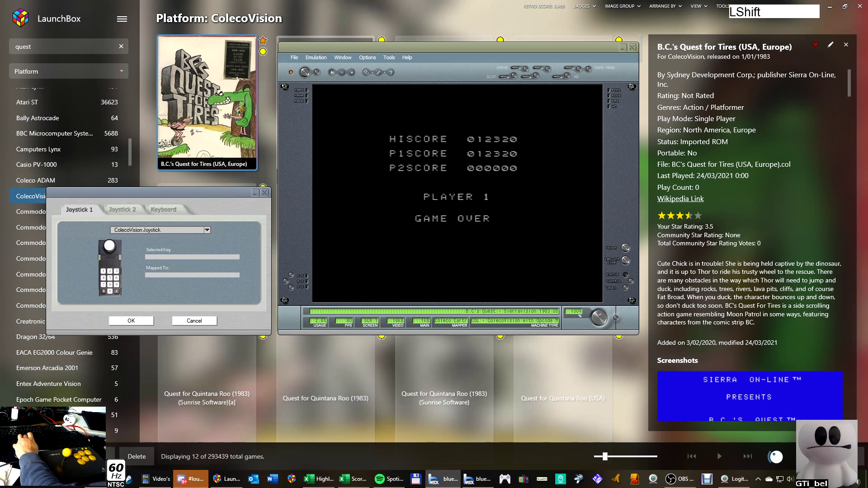Clear the quest search field
The width and height of the screenshot is (868, 488).
pyautogui.click(x=121, y=47)
